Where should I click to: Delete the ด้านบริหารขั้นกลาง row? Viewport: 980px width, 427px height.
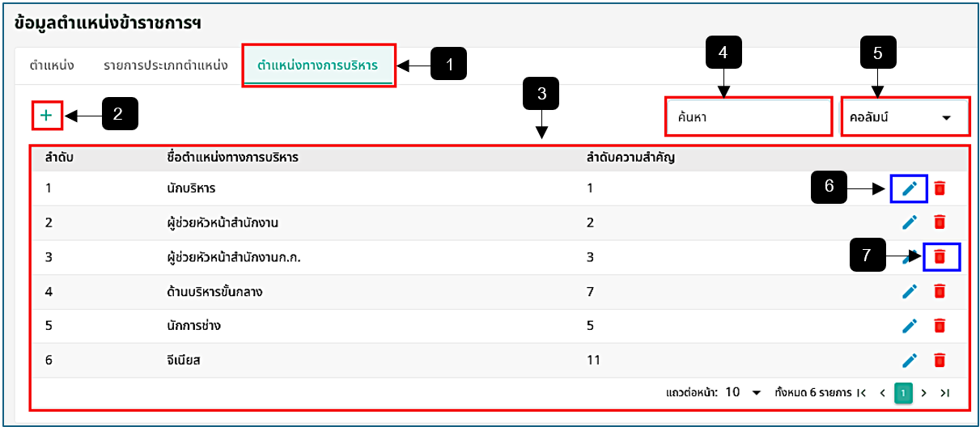click(x=940, y=291)
